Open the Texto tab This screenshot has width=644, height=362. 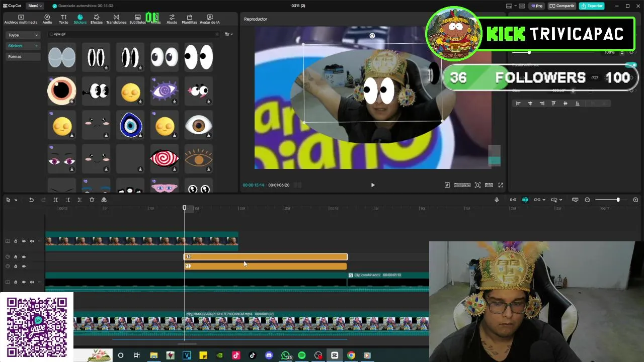click(x=63, y=19)
